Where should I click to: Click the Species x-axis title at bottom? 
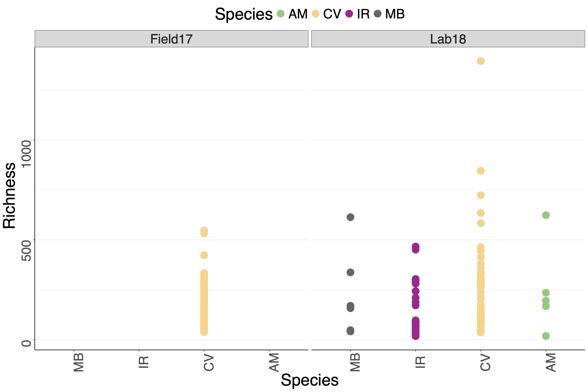click(309, 380)
